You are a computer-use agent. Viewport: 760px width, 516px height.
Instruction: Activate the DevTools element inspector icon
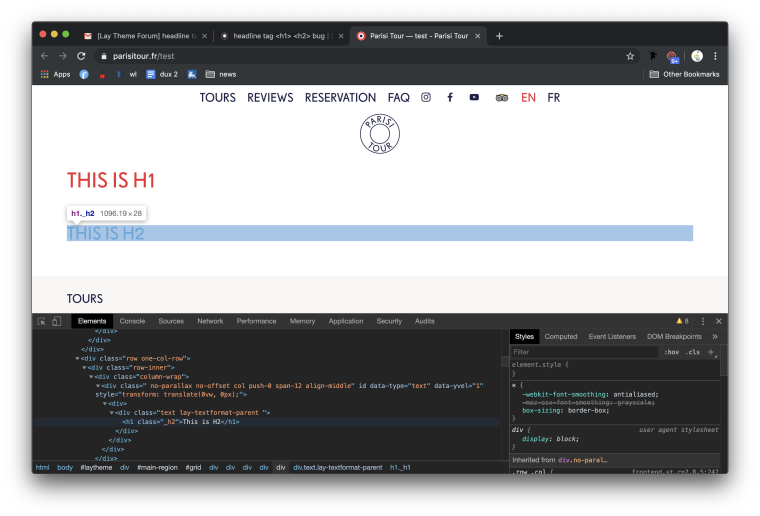click(x=42, y=321)
